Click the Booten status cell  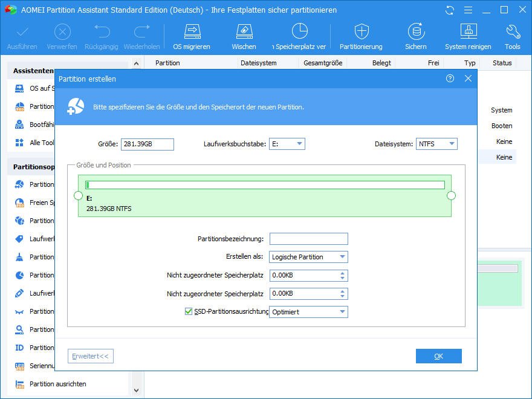click(502, 126)
